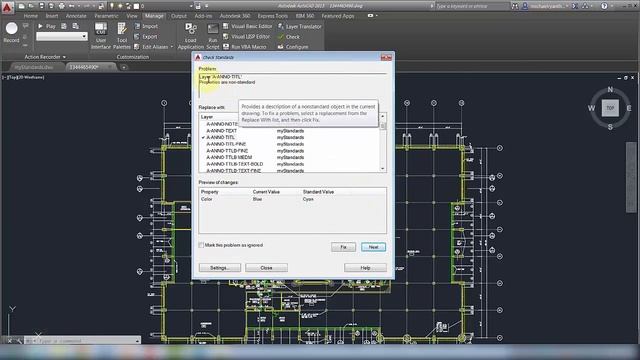Click the Standard Value column header
The height and width of the screenshot is (360, 640).
tap(318, 192)
